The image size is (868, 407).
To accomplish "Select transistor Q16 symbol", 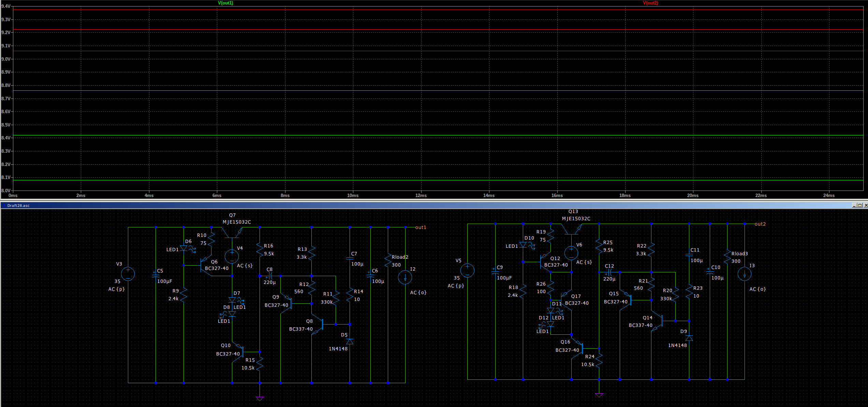I will point(577,348).
